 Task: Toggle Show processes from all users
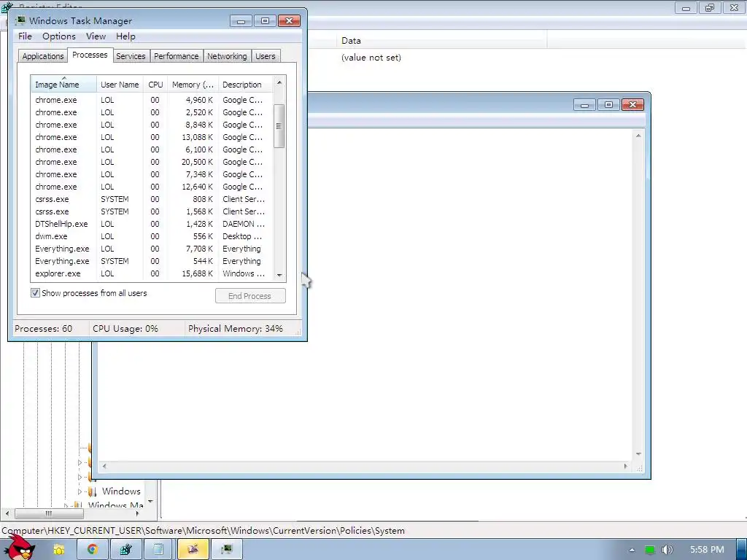coord(35,293)
